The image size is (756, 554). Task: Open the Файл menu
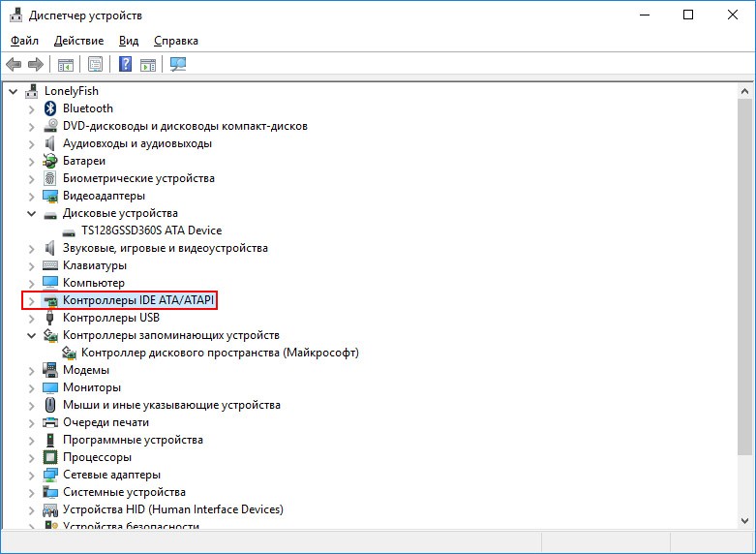coord(24,41)
